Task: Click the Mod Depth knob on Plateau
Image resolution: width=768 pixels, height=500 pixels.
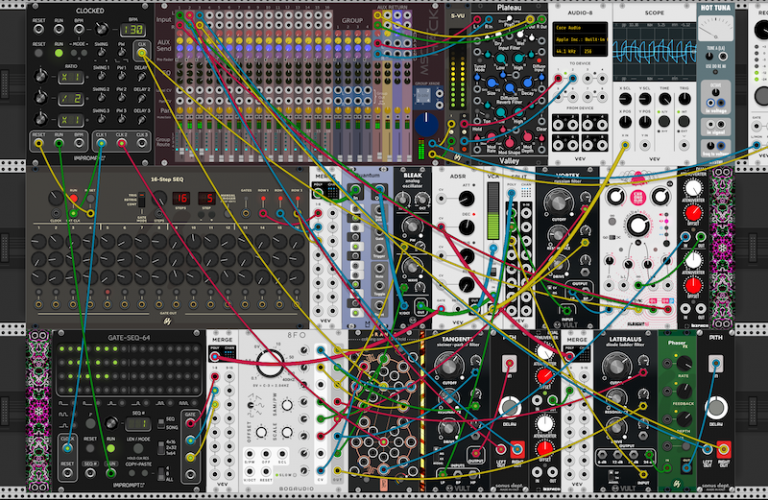Action: 528,137
